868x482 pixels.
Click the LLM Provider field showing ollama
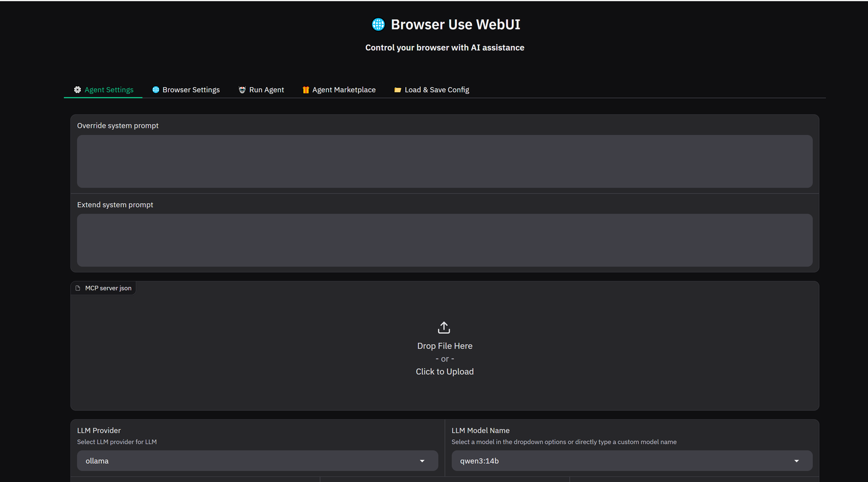coord(247,461)
